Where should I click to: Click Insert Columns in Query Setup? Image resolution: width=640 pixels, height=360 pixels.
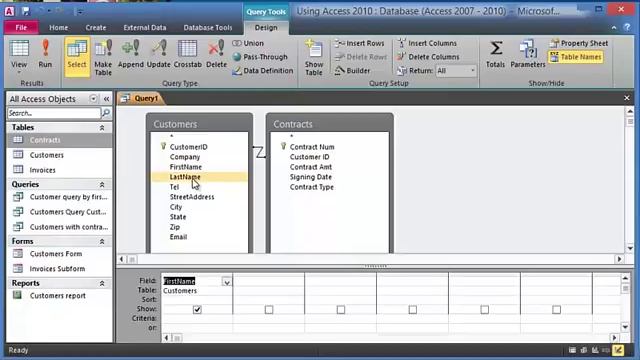(x=427, y=43)
